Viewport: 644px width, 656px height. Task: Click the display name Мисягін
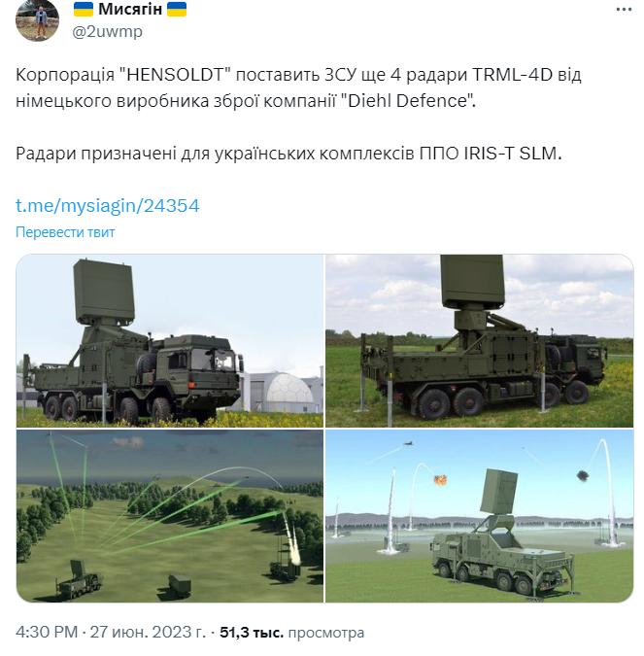click(x=130, y=9)
